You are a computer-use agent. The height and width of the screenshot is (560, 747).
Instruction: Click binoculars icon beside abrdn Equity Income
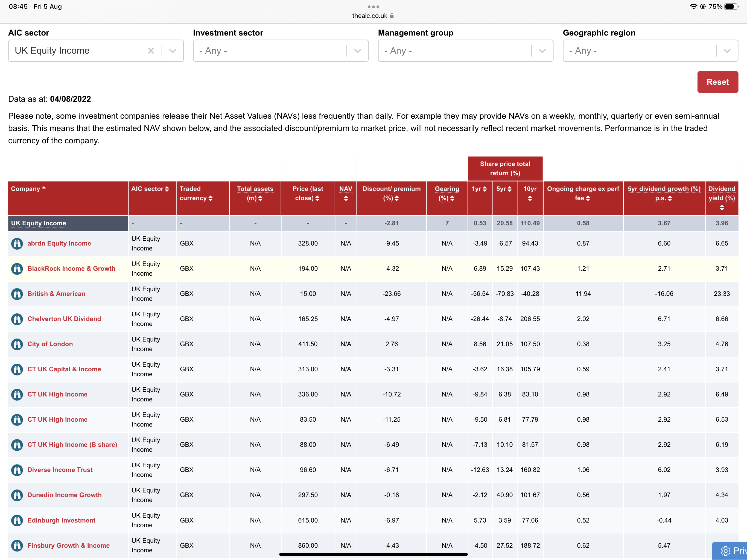coord(17,244)
